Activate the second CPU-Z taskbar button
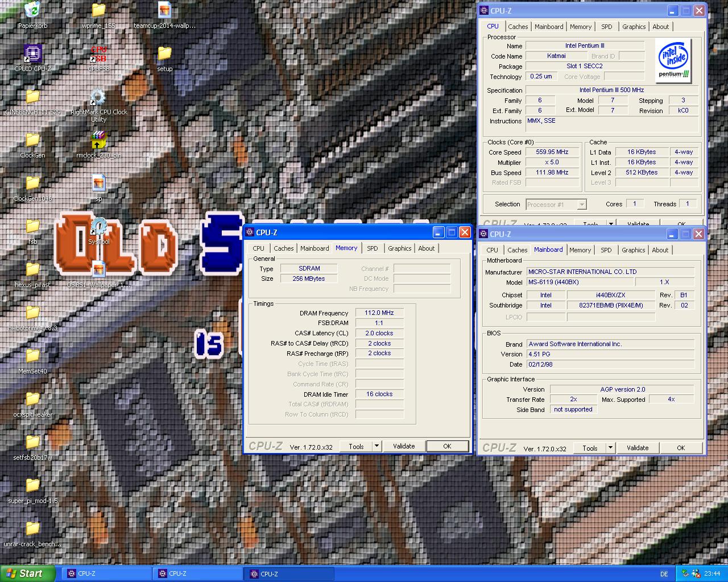This screenshot has height=582, width=728. click(197, 574)
